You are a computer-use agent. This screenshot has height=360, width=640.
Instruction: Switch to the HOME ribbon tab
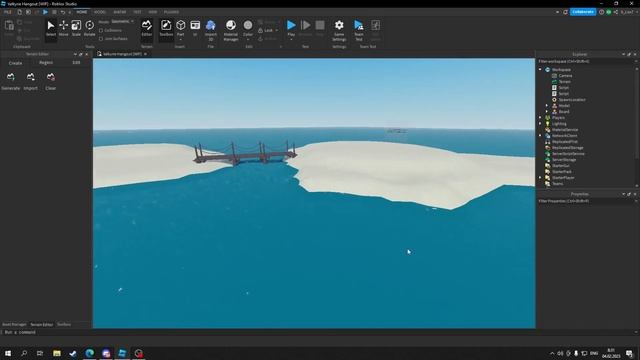pos(82,12)
